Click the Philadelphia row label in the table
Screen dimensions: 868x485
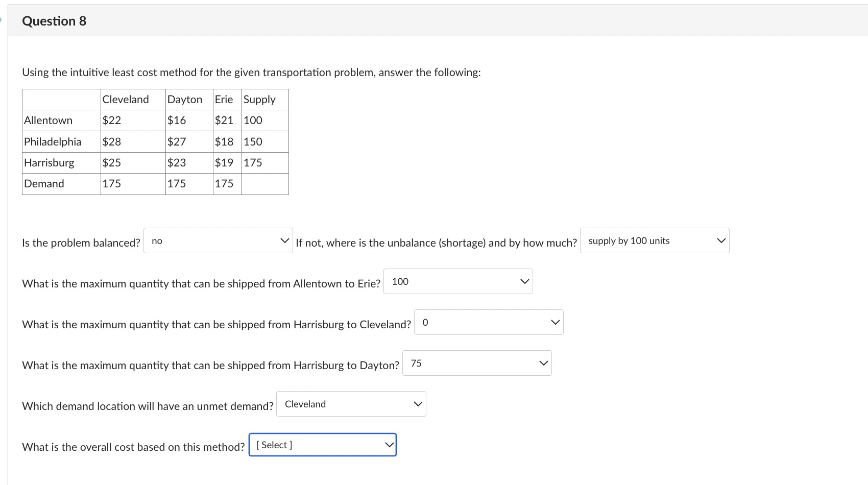tap(52, 141)
